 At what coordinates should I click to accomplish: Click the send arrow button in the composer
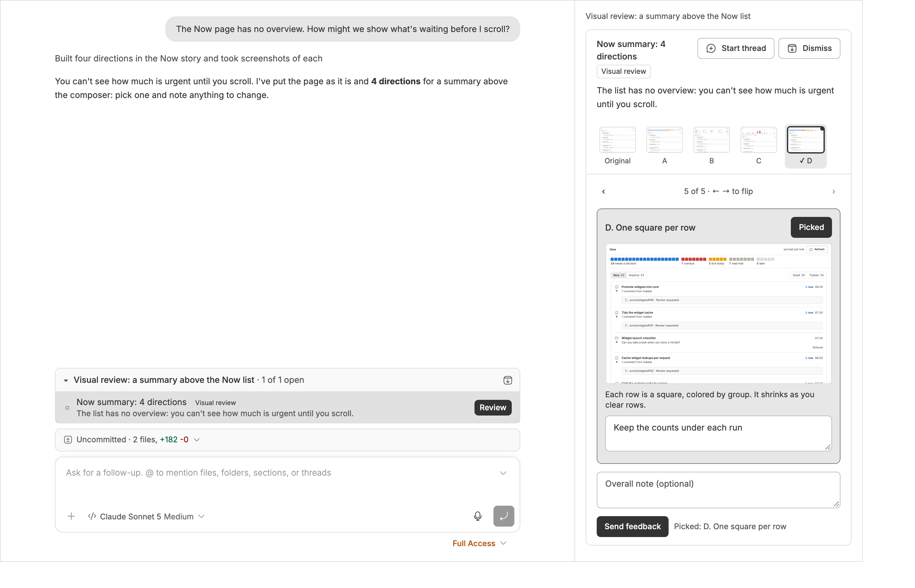(503, 516)
